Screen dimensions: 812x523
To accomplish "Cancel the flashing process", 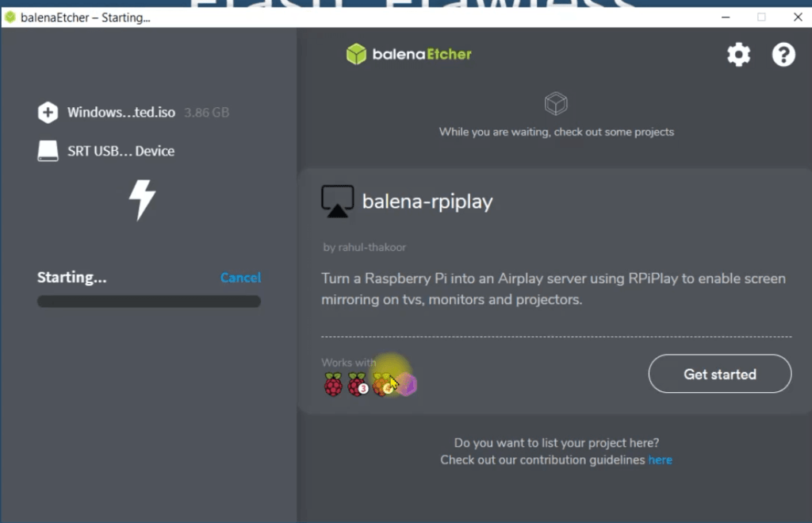I will tap(241, 278).
